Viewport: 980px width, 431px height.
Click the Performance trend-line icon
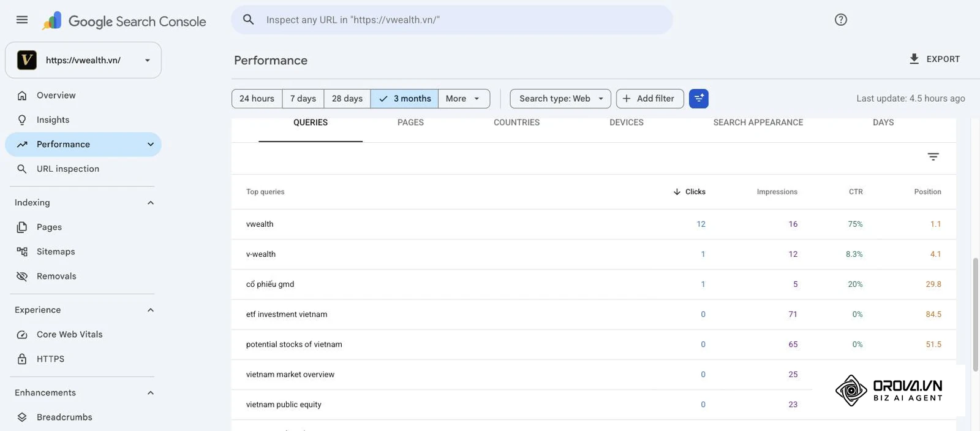coord(22,145)
